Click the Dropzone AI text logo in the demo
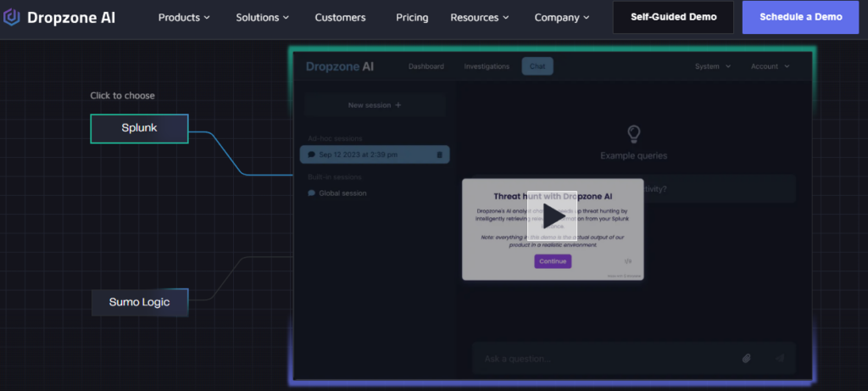The image size is (868, 391). (340, 66)
